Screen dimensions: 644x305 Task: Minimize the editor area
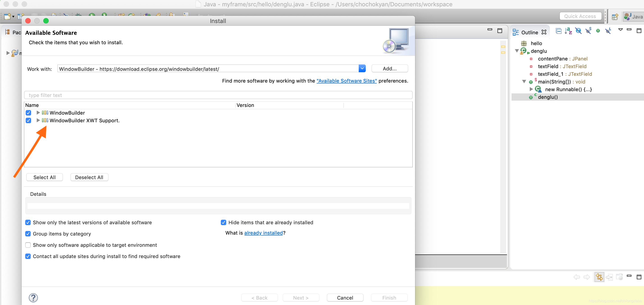490,30
